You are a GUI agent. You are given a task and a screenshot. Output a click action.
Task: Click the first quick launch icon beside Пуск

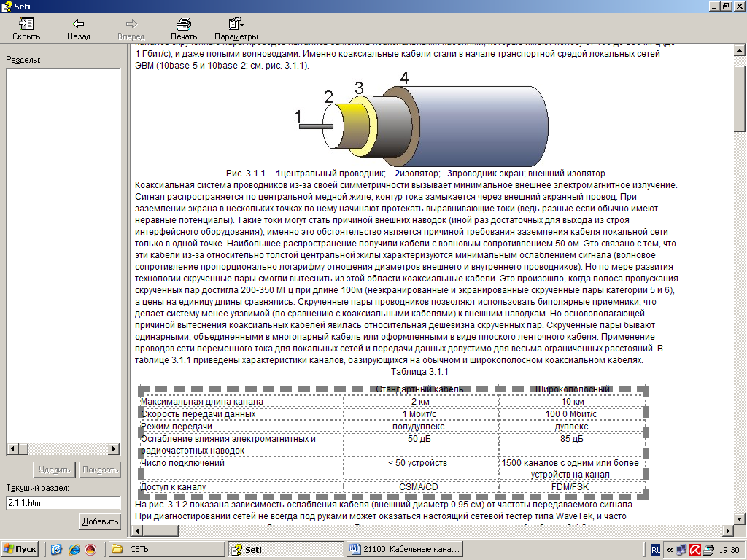[x=56, y=550]
